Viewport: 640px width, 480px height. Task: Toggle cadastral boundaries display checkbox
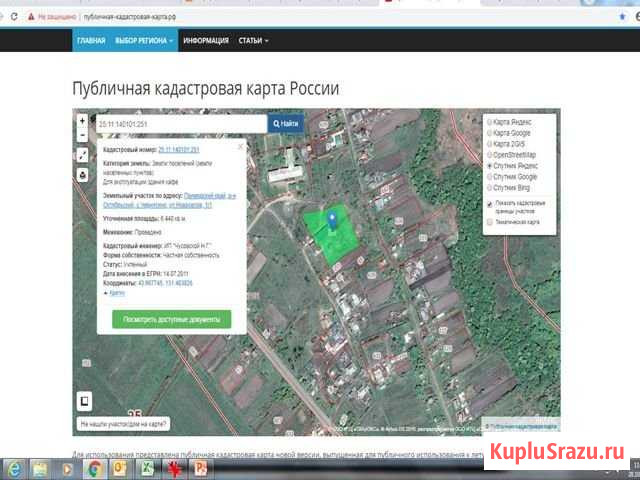tap(490, 204)
